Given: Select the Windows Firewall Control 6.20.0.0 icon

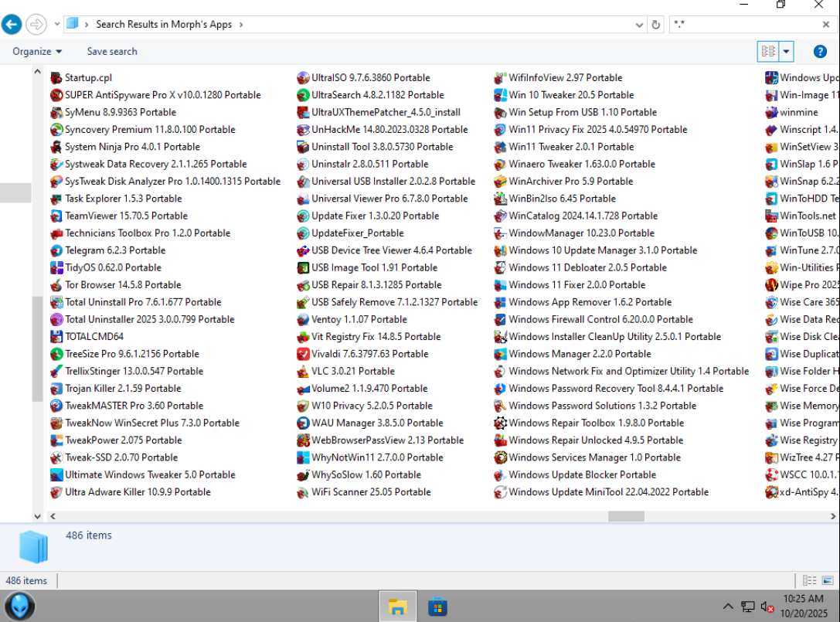Looking at the screenshot, I should [500, 319].
